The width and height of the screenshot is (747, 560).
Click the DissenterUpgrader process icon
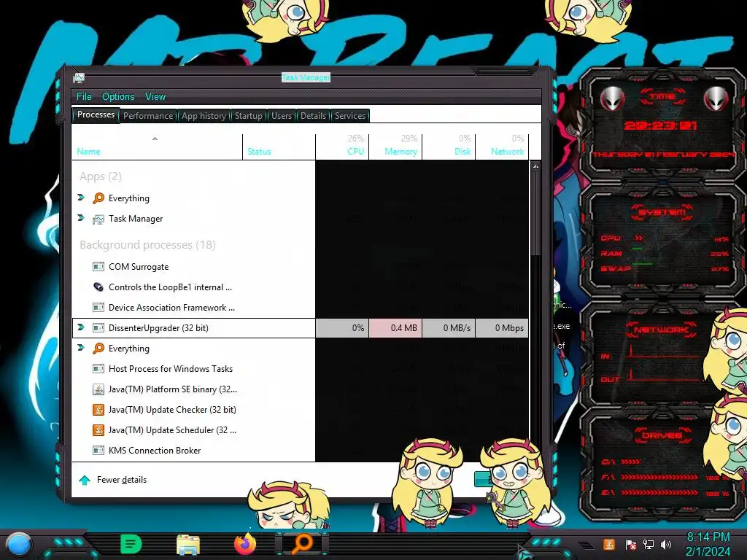98,328
